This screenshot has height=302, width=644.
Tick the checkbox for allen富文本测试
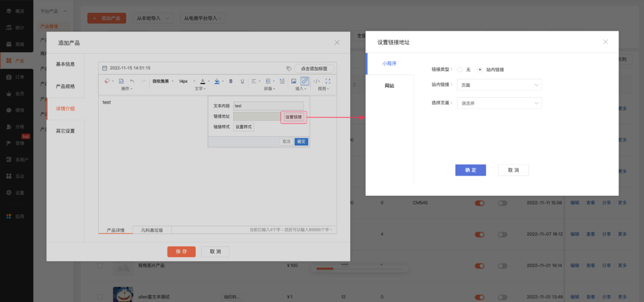click(100, 297)
